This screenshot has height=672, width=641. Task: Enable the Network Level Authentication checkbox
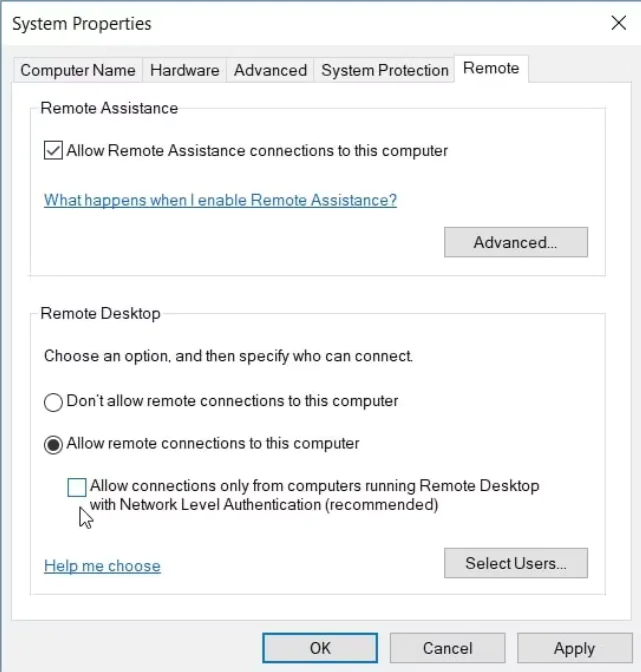point(77,487)
